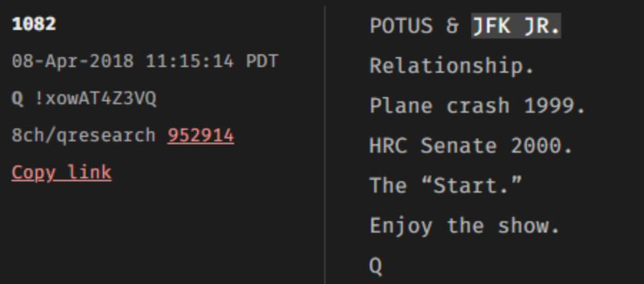Click the word POTUS in the post
Screen dimensions: 644x284
tap(401, 26)
